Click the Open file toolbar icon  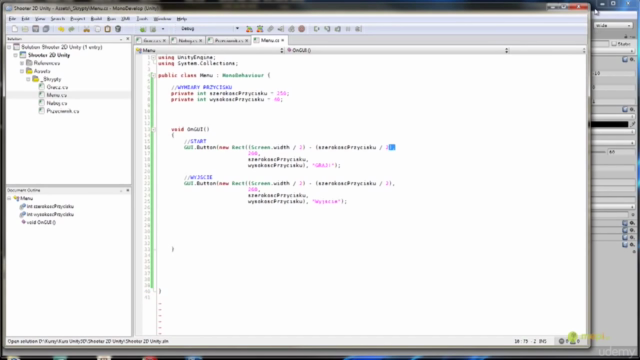pyautogui.click(x=25, y=29)
